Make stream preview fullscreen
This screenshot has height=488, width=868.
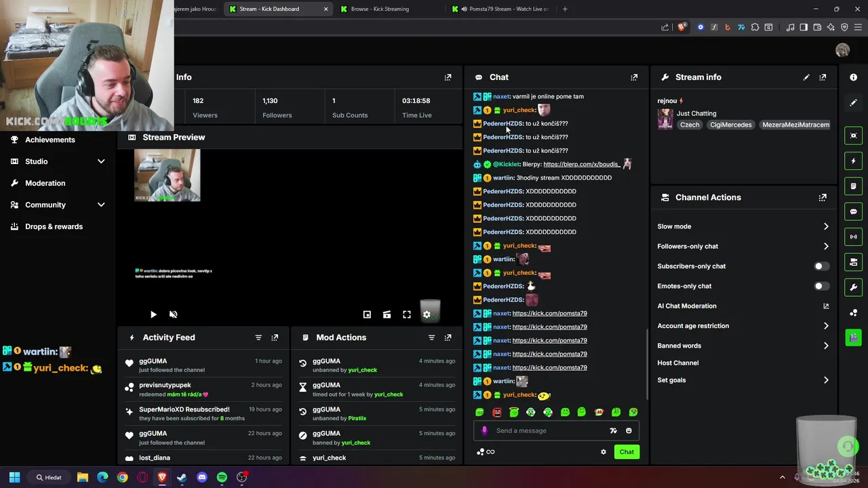coord(407,314)
